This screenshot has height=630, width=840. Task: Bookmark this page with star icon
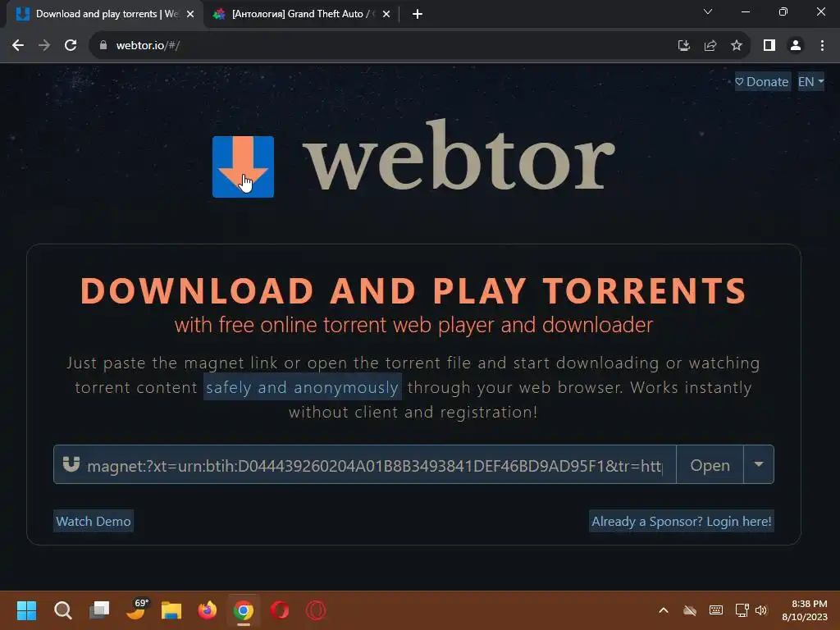737,46
